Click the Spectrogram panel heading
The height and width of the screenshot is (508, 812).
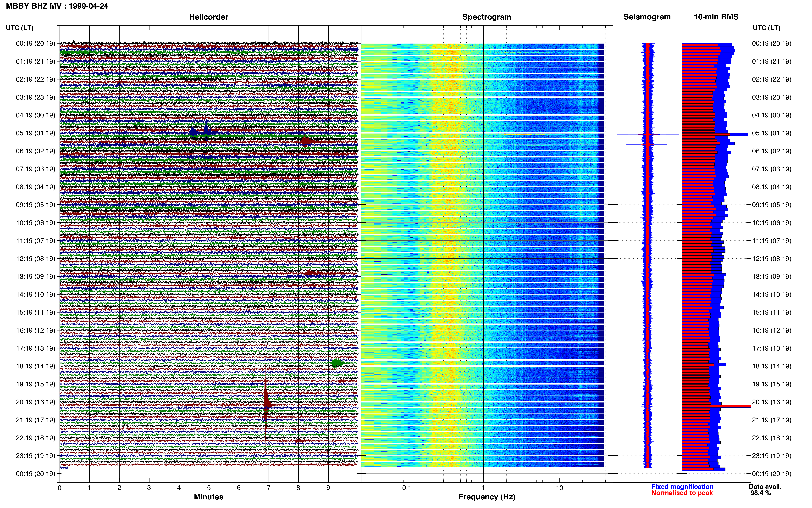point(487,17)
